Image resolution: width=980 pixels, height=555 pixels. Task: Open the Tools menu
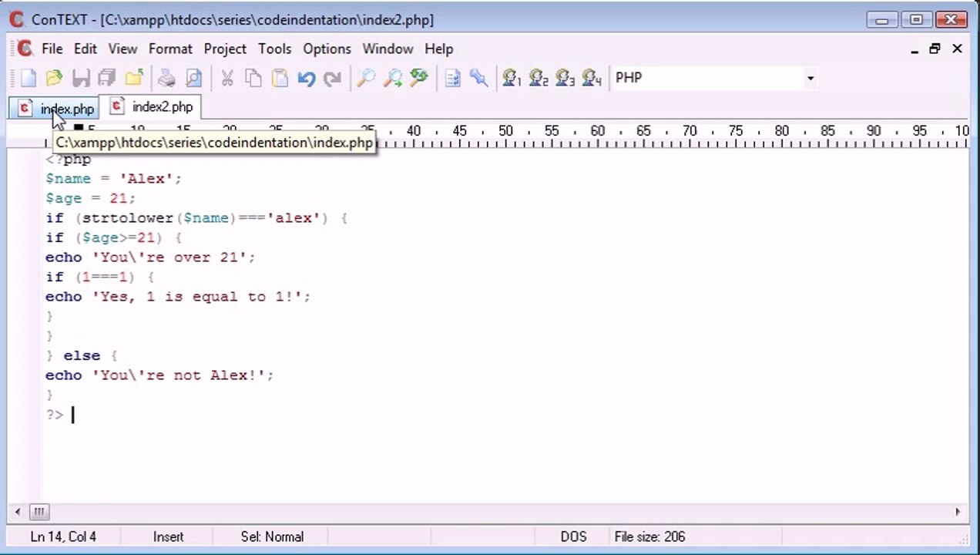274,49
